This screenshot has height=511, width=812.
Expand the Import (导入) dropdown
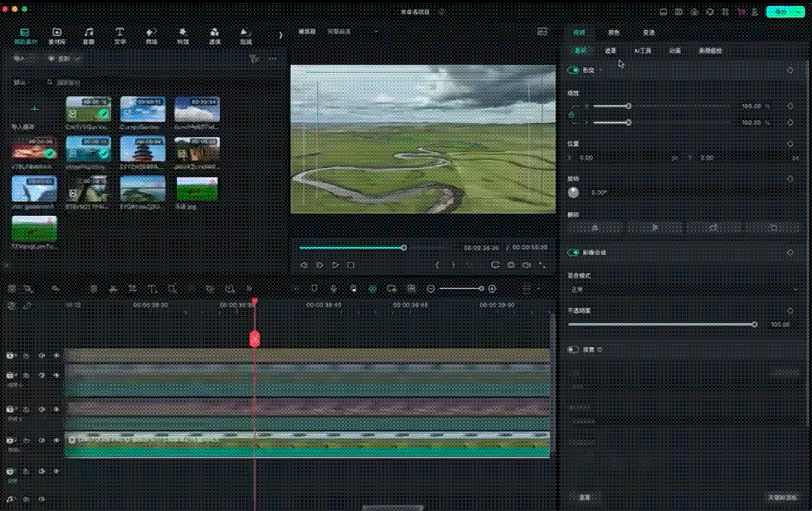pos(24,59)
